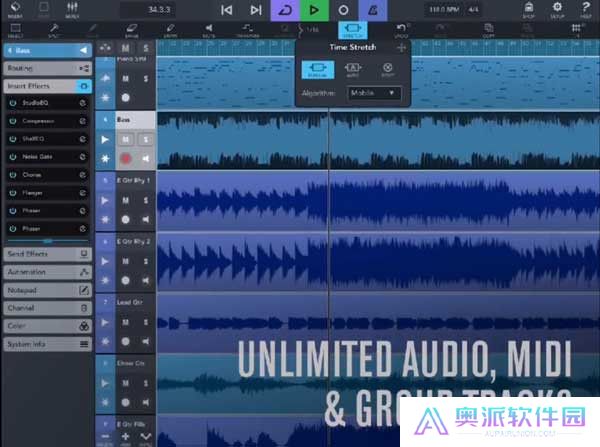
Task: Select the middle Time Stretch mode icon
Action: 353,70
